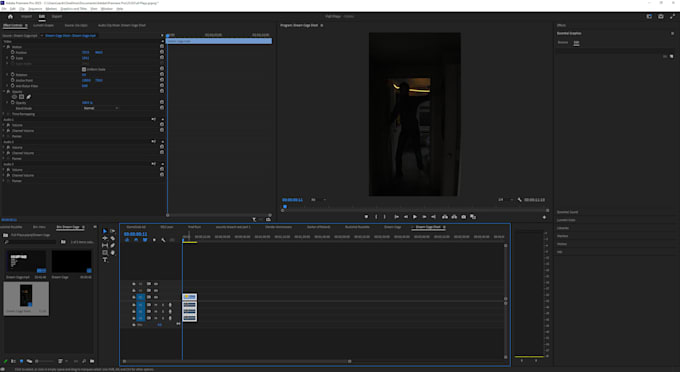Select the Pen tool in tools panel
This screenshot has height=372, width=680.
pyautogui.click(x=113, y=245)
